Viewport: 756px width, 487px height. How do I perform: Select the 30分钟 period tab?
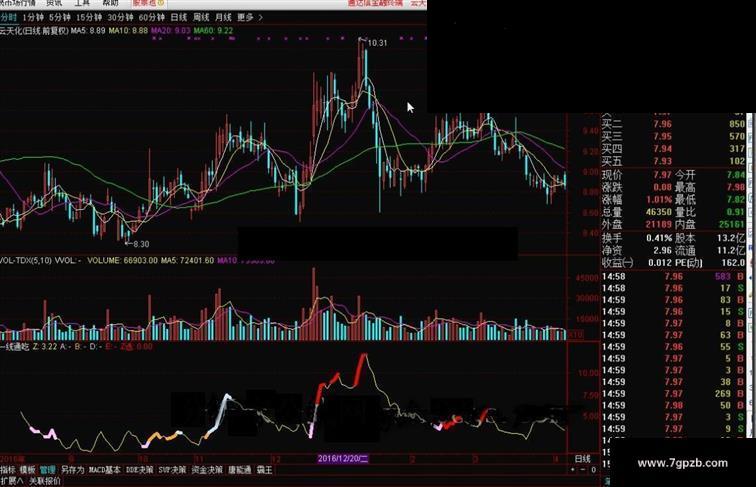tap(120, 18)
